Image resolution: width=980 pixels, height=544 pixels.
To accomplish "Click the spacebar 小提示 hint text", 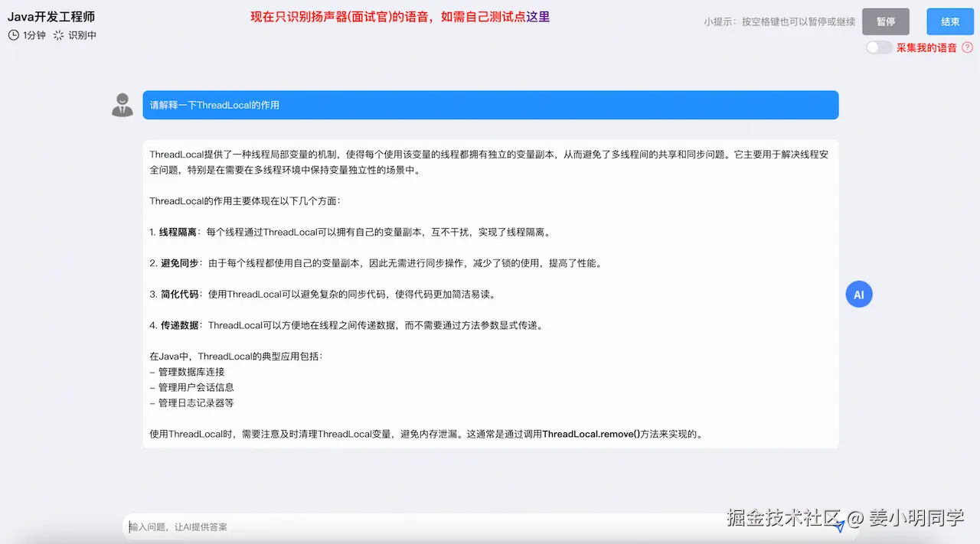I will (x=779, y=21).
